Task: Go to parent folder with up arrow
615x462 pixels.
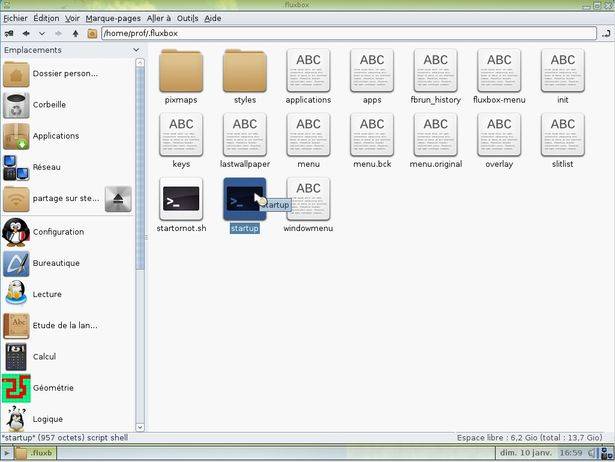Action: [75, 34]
